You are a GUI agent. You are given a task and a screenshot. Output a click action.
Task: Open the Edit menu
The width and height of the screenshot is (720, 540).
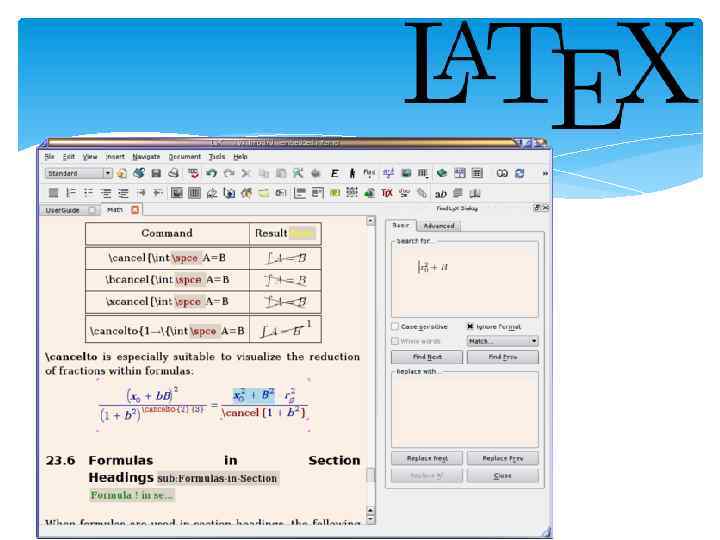tap(69, 157)
